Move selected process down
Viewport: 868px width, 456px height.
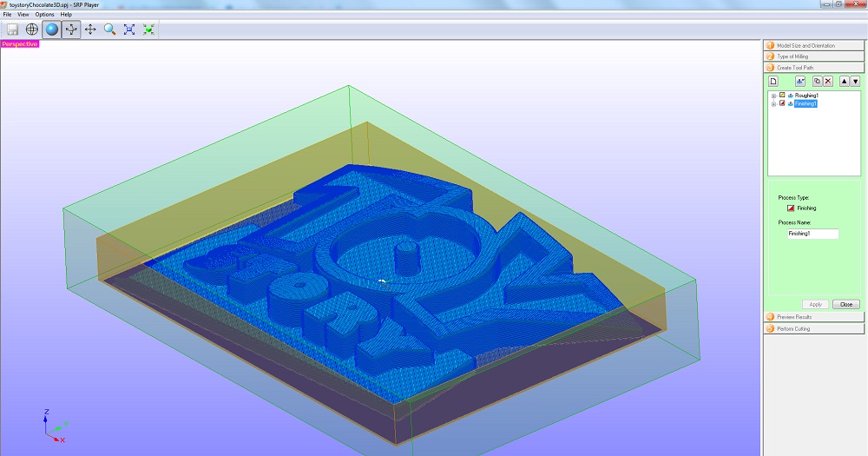point(855,82)
